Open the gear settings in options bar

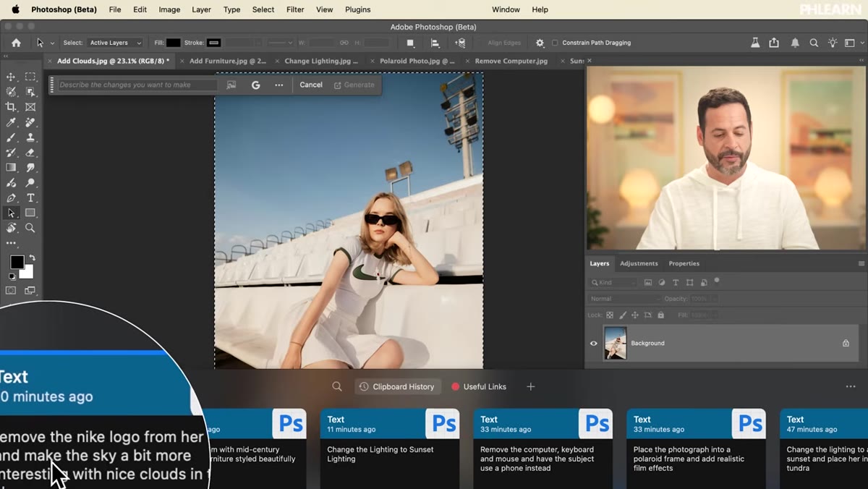coord(540,43)
